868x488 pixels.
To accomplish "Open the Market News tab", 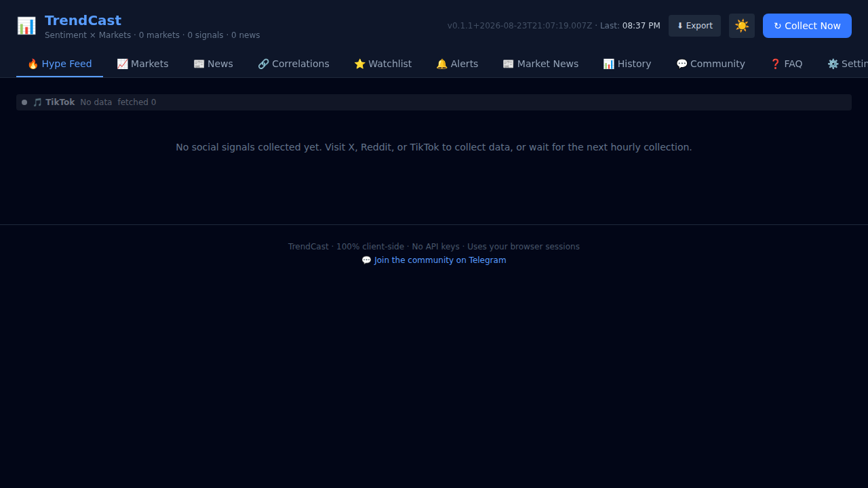I will pos(540,64).
